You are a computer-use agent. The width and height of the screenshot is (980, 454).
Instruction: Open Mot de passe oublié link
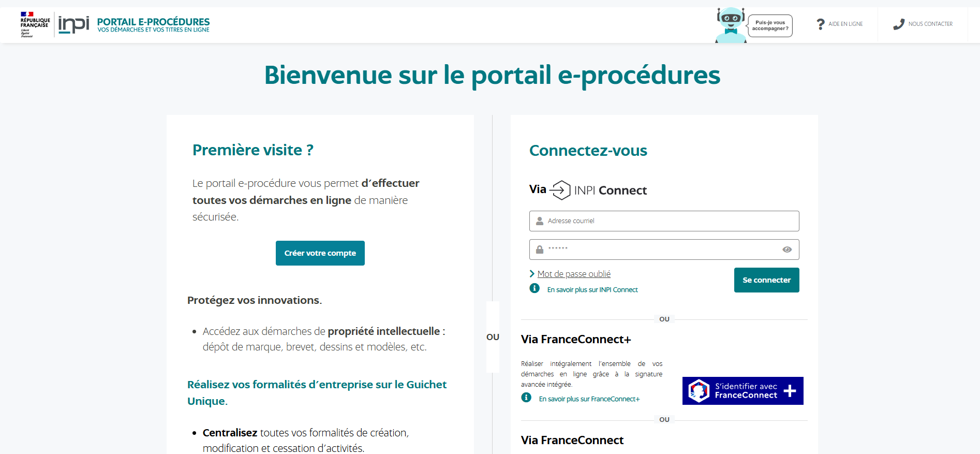tap(574, 274)
